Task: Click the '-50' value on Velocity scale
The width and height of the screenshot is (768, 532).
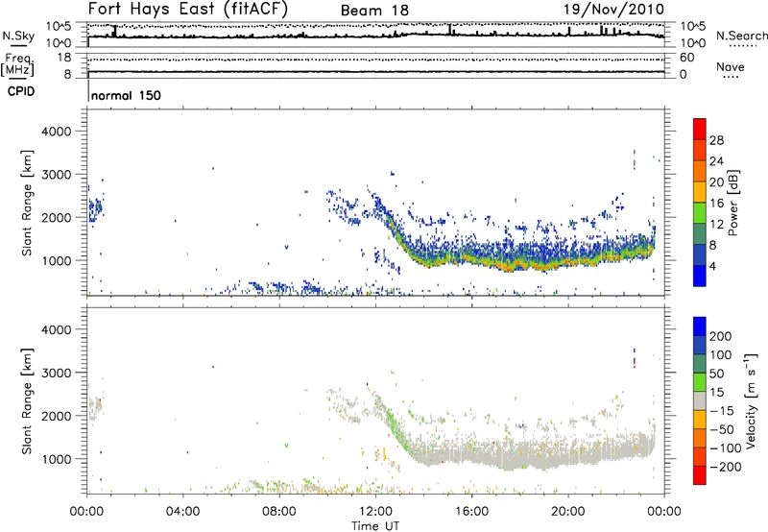Action: (x=722, y=429)
